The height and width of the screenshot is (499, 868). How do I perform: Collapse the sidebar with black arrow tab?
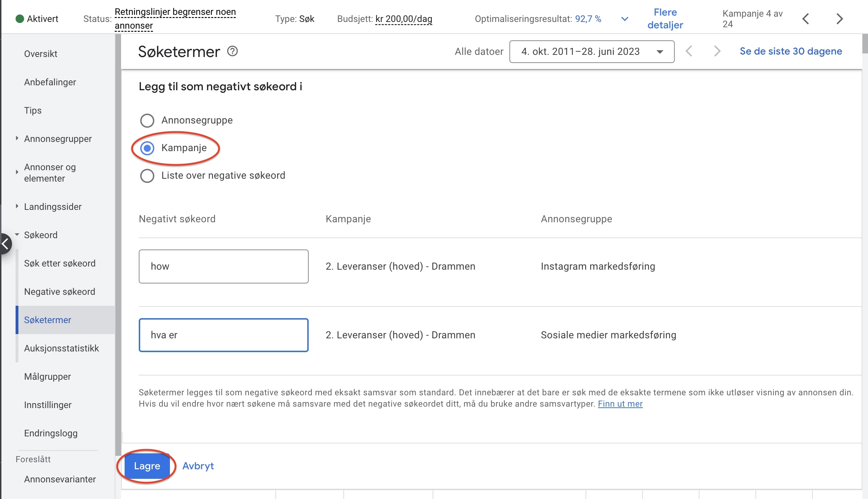[6, 243]
